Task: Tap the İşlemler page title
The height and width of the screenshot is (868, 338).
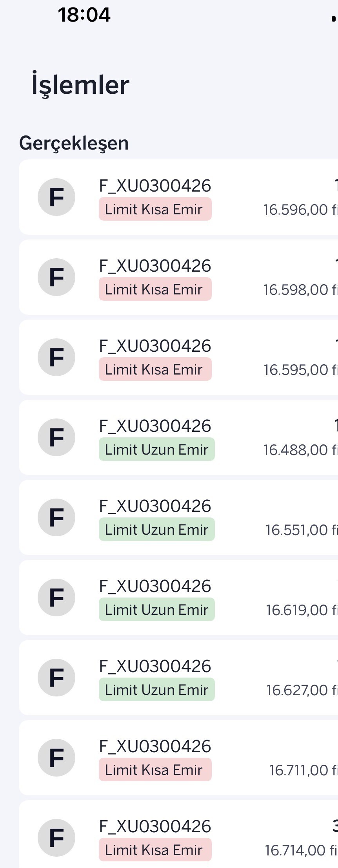Action: [x=80, y=85]
